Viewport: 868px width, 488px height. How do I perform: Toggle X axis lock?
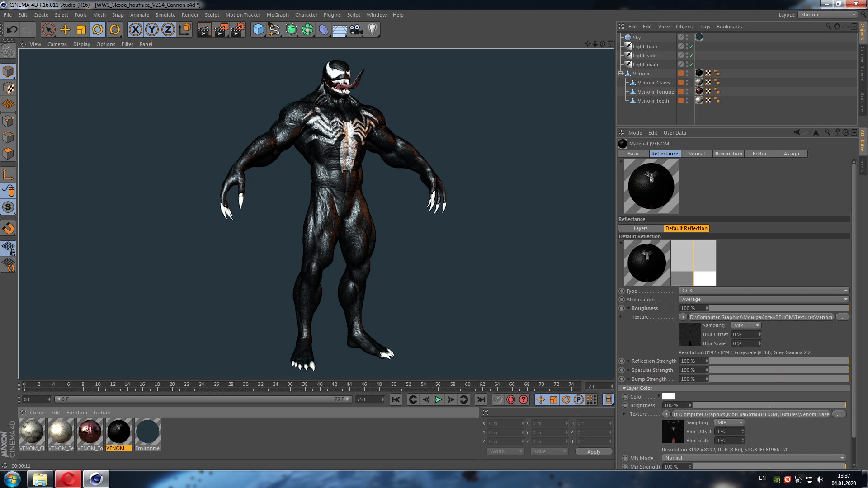[x=135, y=30]
